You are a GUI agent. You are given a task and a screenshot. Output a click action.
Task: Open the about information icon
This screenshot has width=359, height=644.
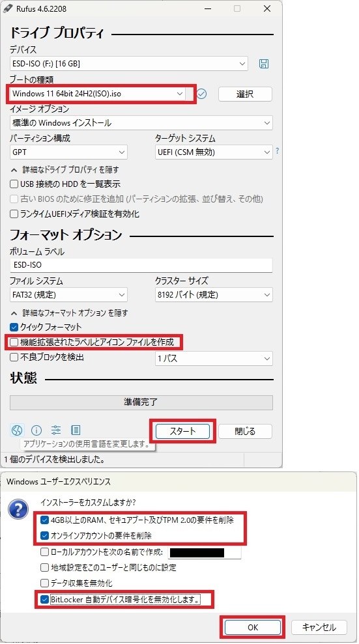36,430
